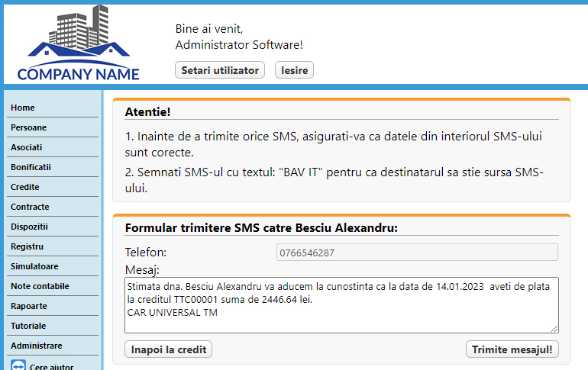Open the Asociati section

pyautogui.click(x=53, y=147)
